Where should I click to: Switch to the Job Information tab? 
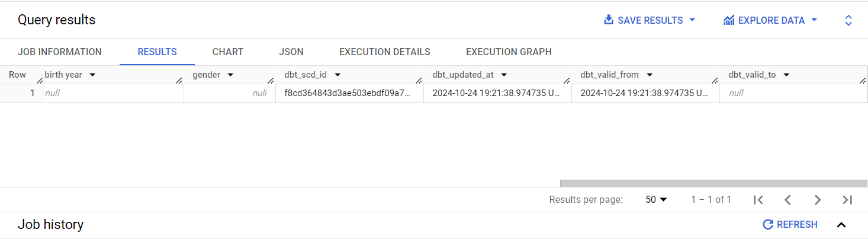(60, 52)
